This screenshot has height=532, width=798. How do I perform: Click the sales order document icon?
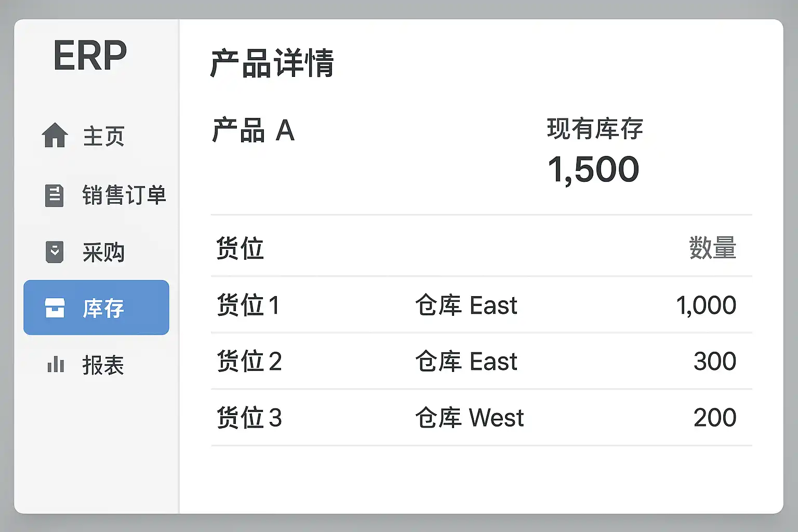pos(55,195)
